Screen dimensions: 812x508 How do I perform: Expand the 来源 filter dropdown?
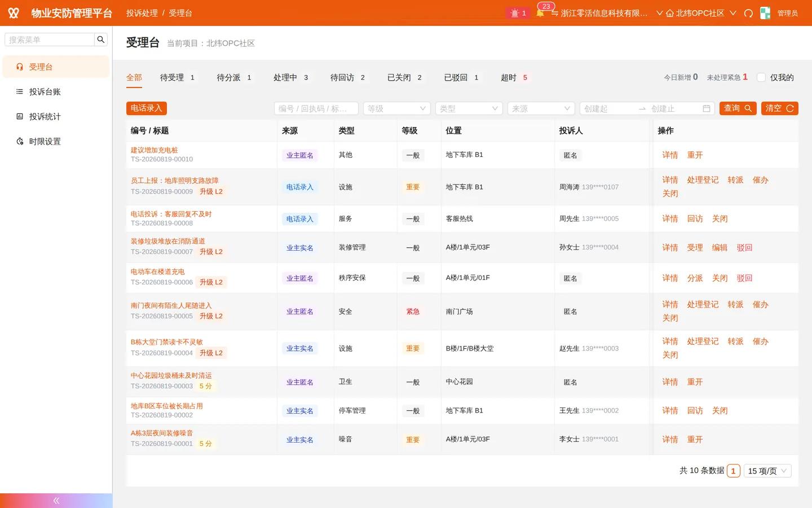(x=541, y=108)
